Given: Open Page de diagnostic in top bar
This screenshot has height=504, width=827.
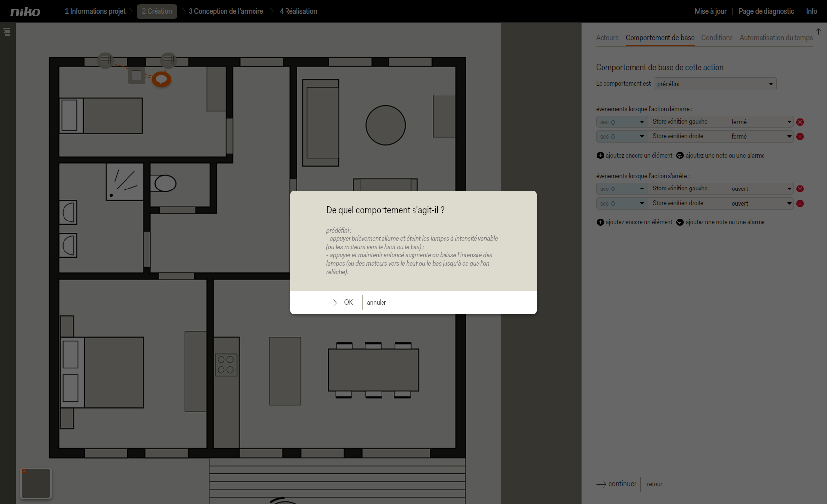Looking at the screenshot, I should (x=766, y=11).
